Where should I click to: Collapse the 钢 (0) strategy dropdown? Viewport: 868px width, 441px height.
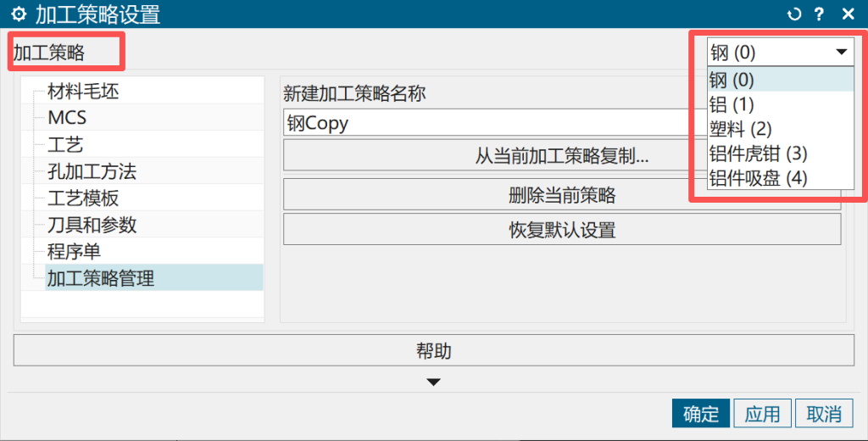tap(840, 53)
